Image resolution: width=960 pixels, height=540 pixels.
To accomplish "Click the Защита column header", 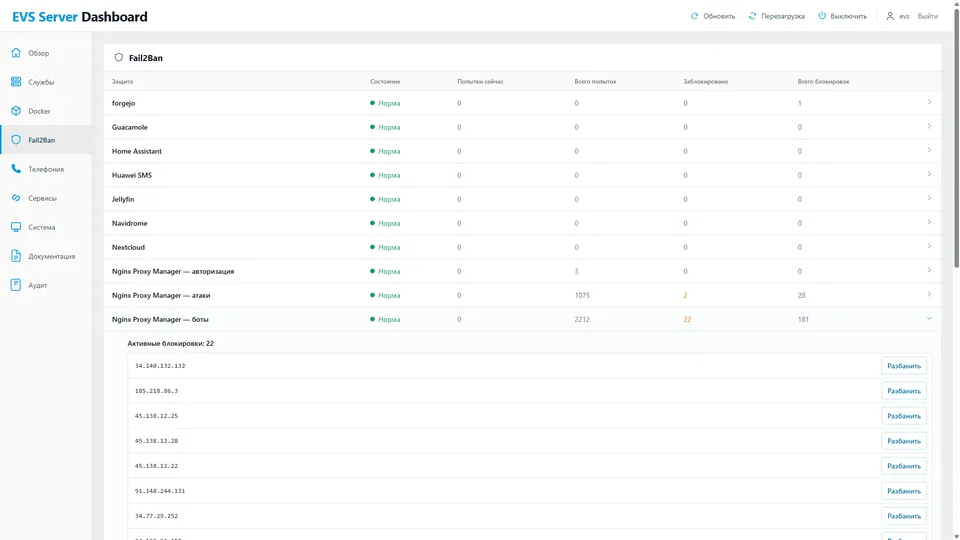I will coord(122,81).
